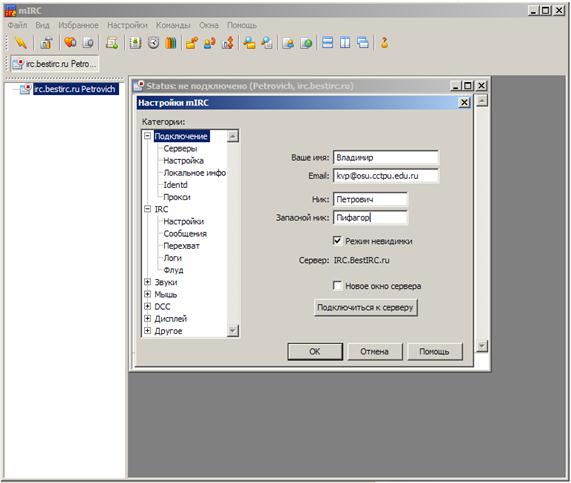
Task: Open the URLs List globe toolbar icon
Action: [306, 43]
